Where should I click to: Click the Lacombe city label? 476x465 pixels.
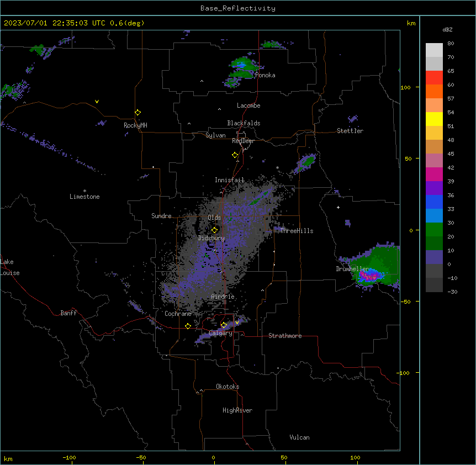248,105
